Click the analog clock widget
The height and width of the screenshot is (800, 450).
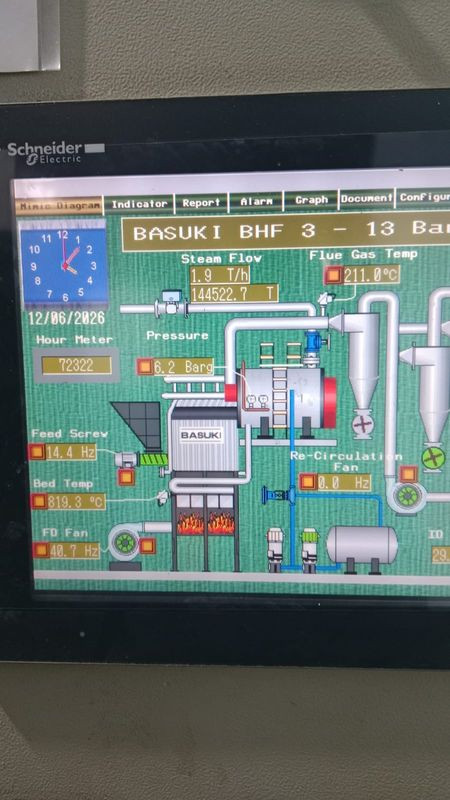(63, 265)
